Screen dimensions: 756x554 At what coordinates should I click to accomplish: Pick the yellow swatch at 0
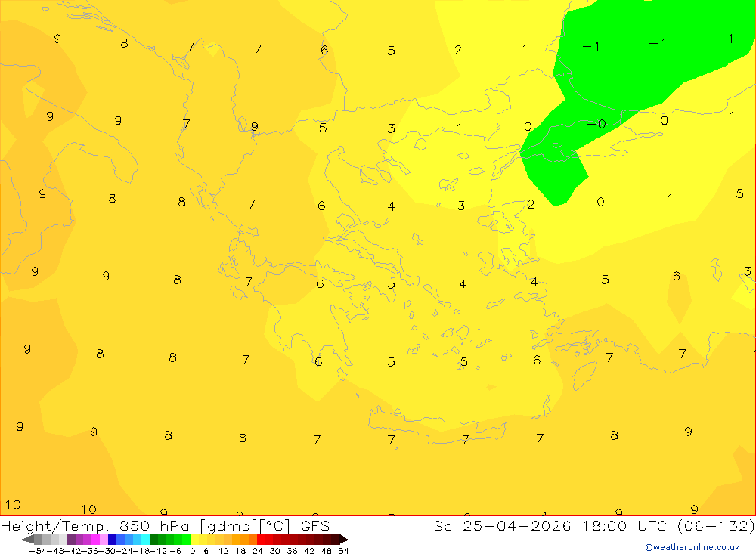point(194,539)
